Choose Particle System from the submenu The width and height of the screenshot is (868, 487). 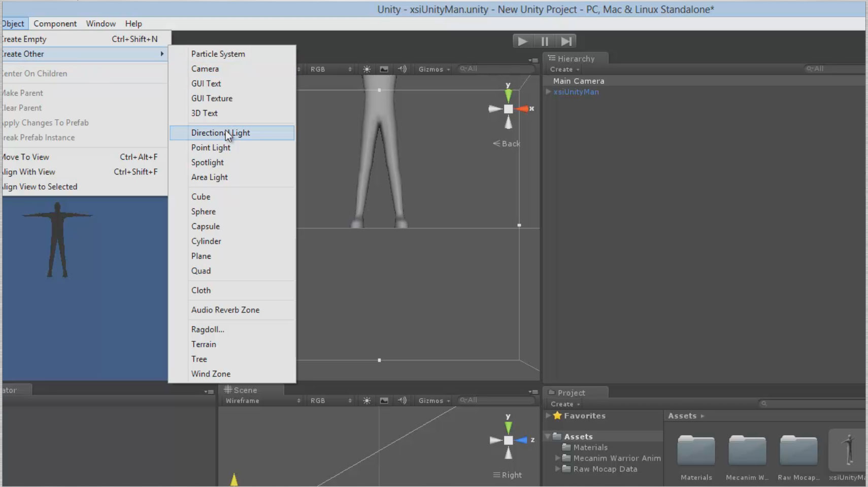(232, 54)
